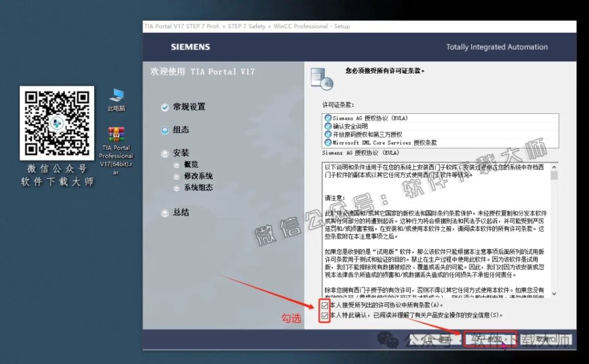Viewport: 589px width, 364px height.
Task: Select the 组态 step indicator
Action: pos(164,130)
